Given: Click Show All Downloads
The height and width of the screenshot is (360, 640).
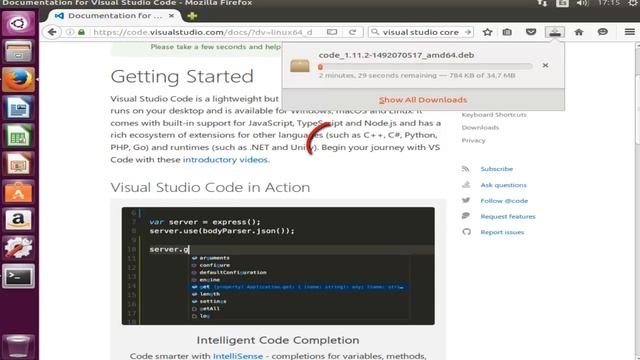Looking at the screenshot, I should [423, 100].
